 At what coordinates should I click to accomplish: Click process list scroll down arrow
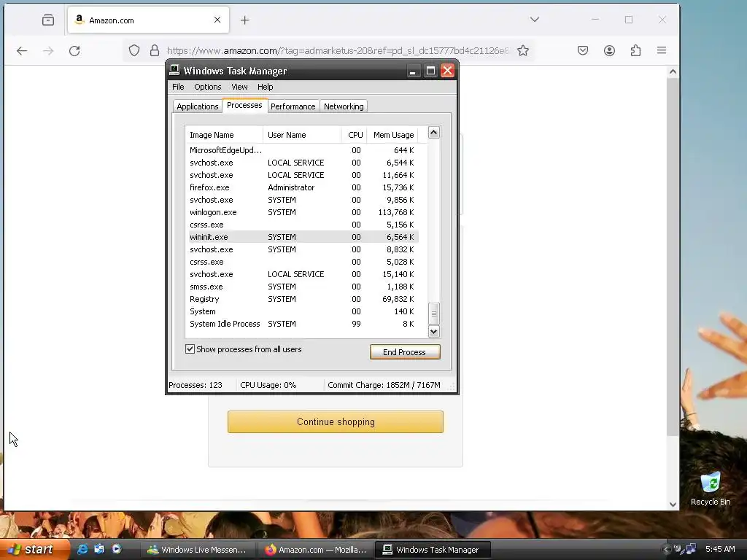click(x=433, y=332)
